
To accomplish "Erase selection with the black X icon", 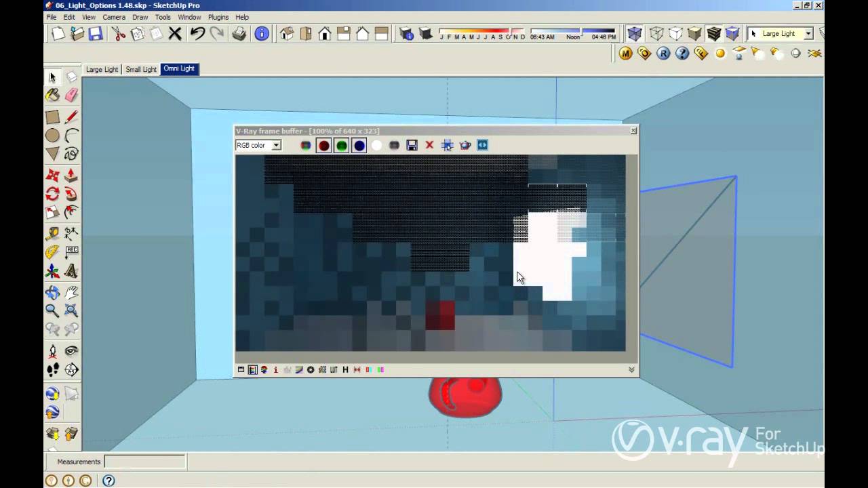I will coord(175,33).
